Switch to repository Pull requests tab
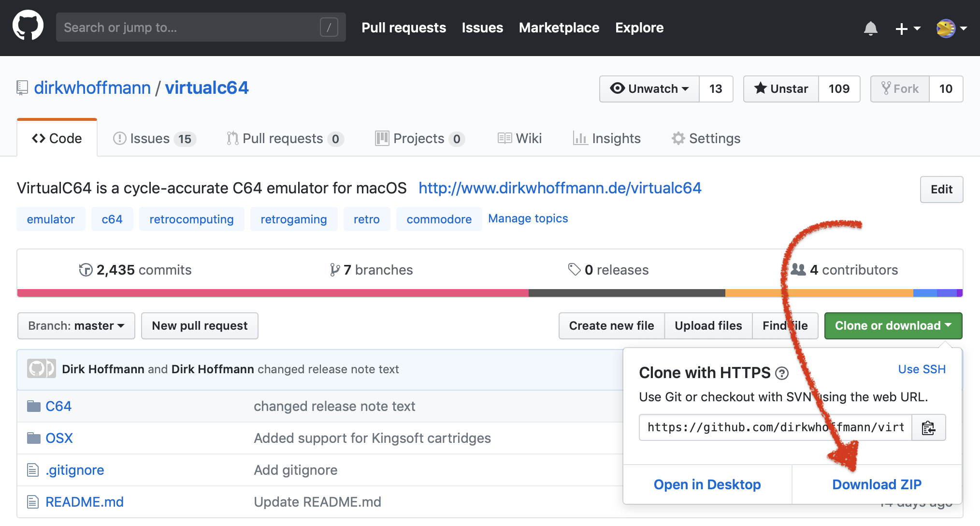 (285, 139)
